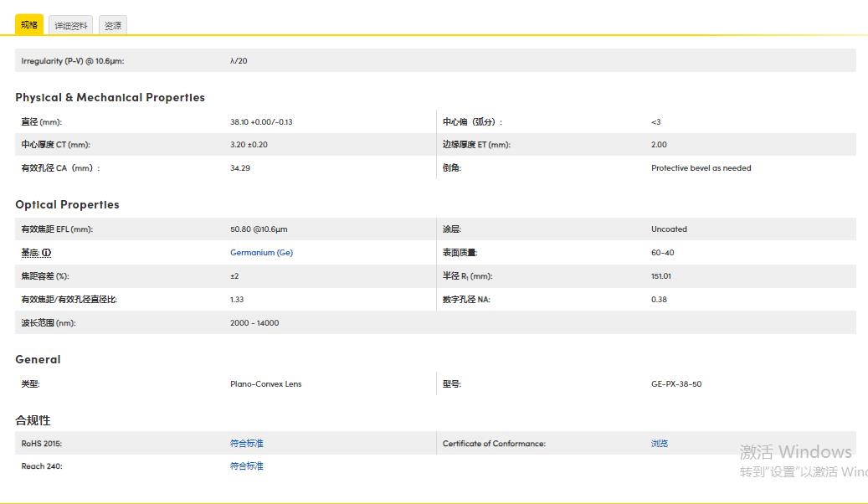Click the model number GE-PX-38-50
Image resolution: width=868 pixels, height=504 pixels.
point(676,384)
